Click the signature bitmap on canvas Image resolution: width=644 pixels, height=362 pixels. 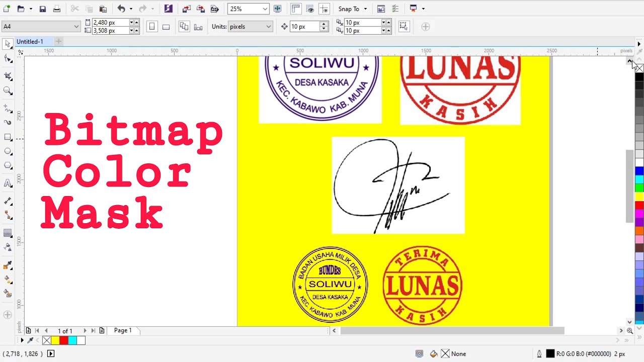[398, 185]
